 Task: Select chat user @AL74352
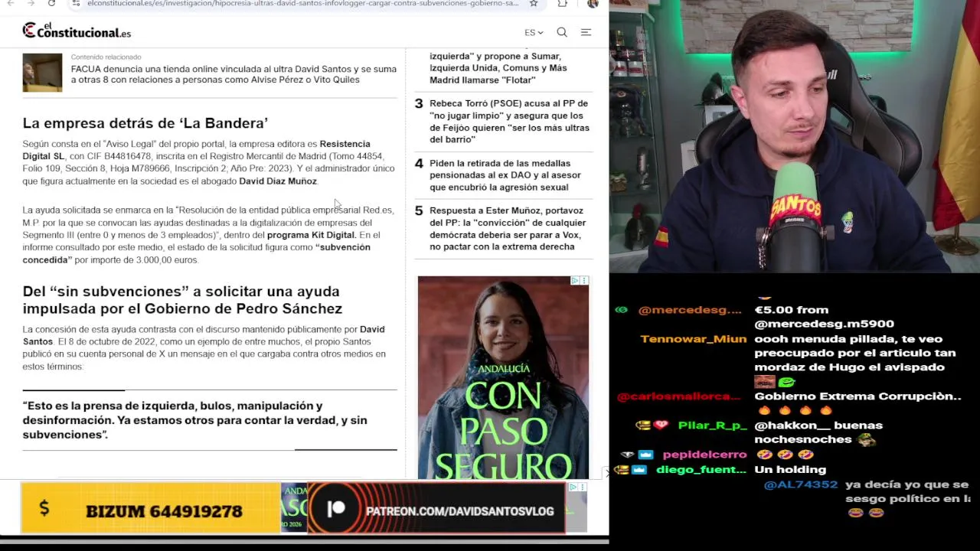click(801, 485)
